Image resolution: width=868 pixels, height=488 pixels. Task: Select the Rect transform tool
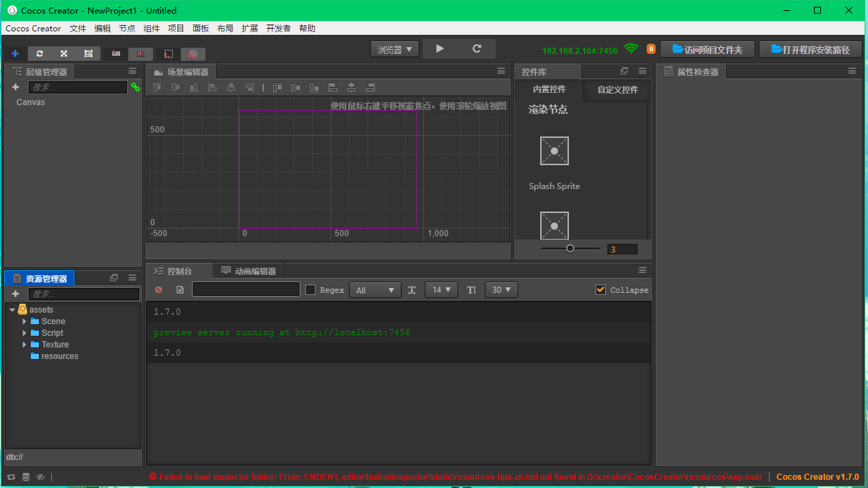coord(88,53)
